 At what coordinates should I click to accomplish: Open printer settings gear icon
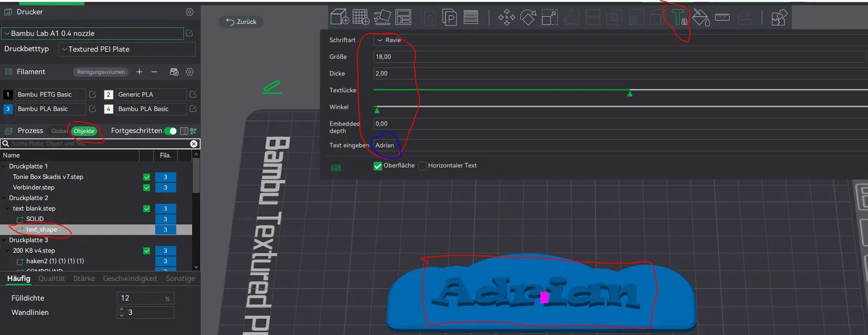[x=189, y=12]
